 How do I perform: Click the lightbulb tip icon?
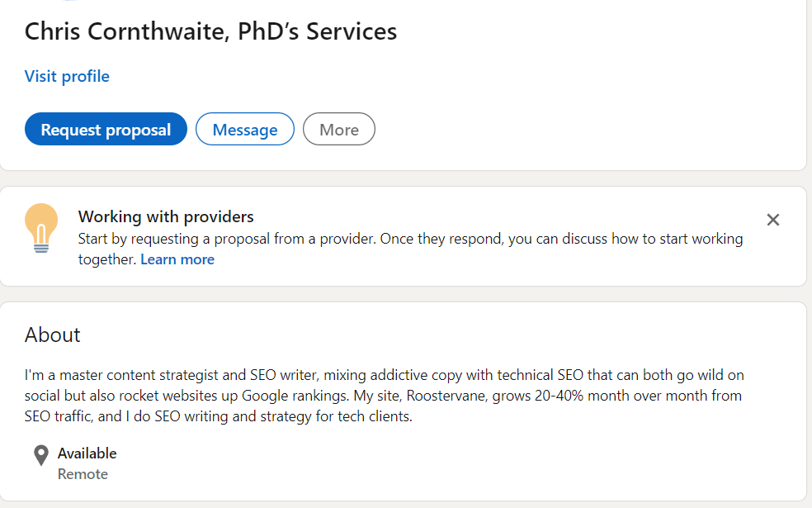[41, 227]
